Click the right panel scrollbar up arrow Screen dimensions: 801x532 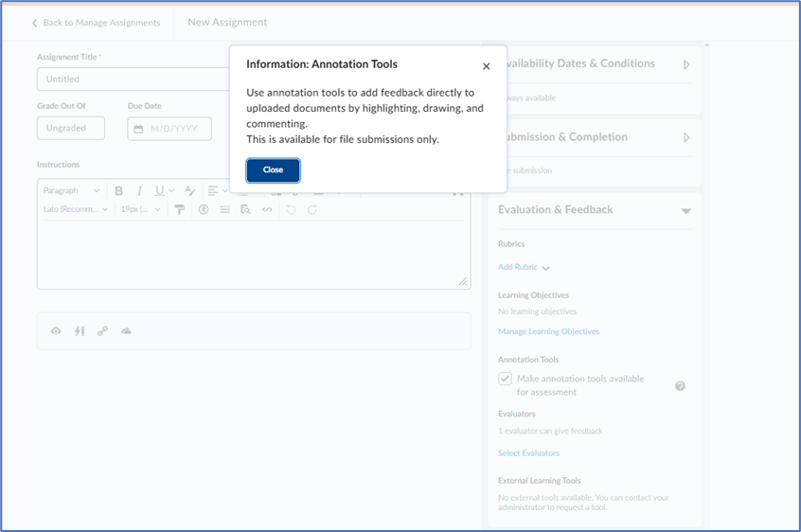click(707, 45)
